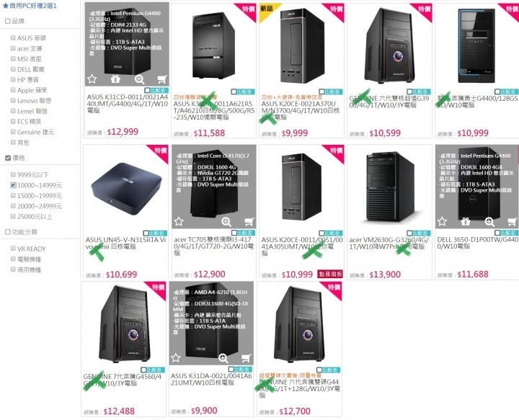Open the 商用PC好禮2選1 category heading

pyautogui.click(x=30, y=6)
